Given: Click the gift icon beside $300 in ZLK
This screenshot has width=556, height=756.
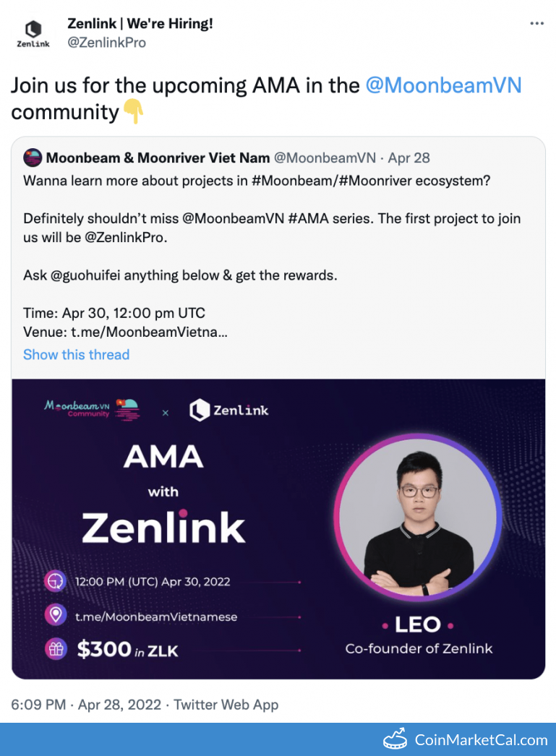Looking at the screenshot, I should click(x=56, y=648).
